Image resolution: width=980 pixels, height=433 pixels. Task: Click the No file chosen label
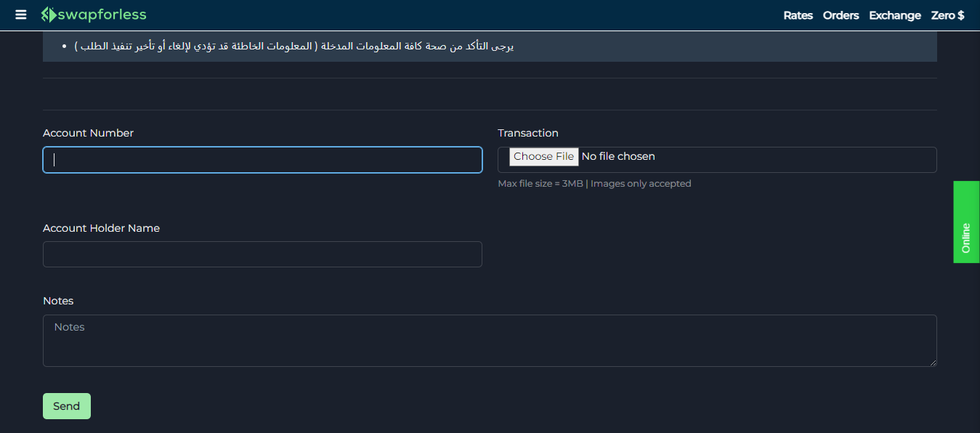click(618, 156)
